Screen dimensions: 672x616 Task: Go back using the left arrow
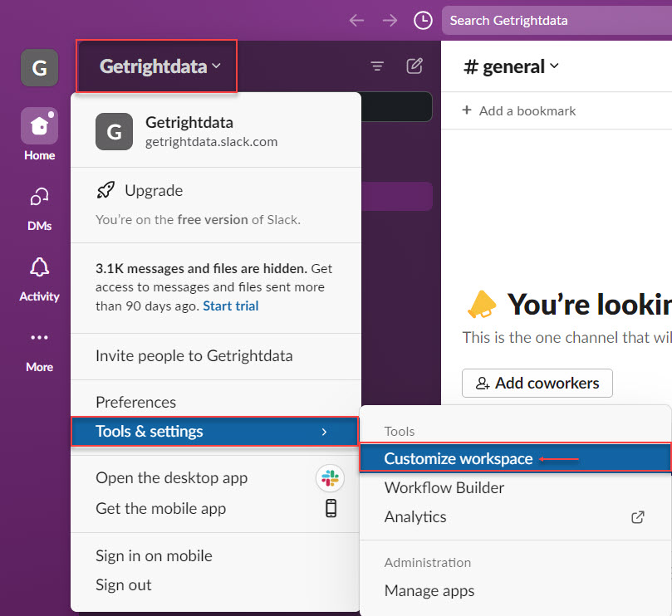coord(356,20)
